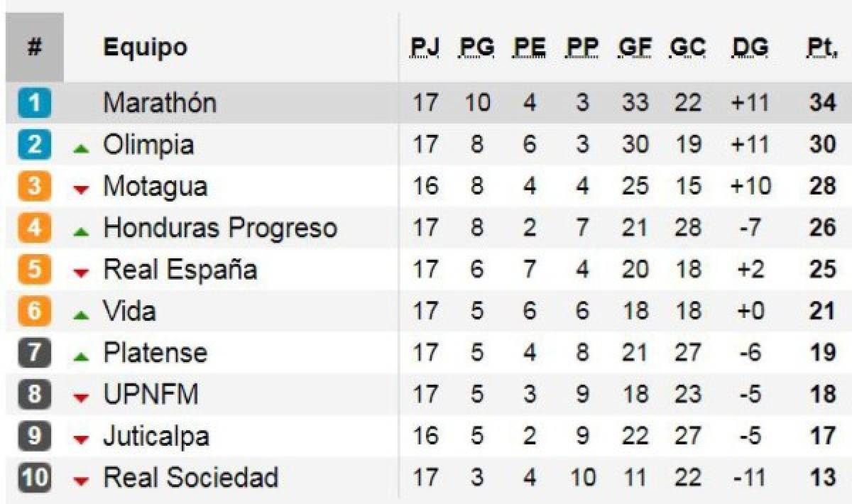The width and height of the screenshot is (852, 504).
Task: Click the # rank column header
Action: pos(34,48)
